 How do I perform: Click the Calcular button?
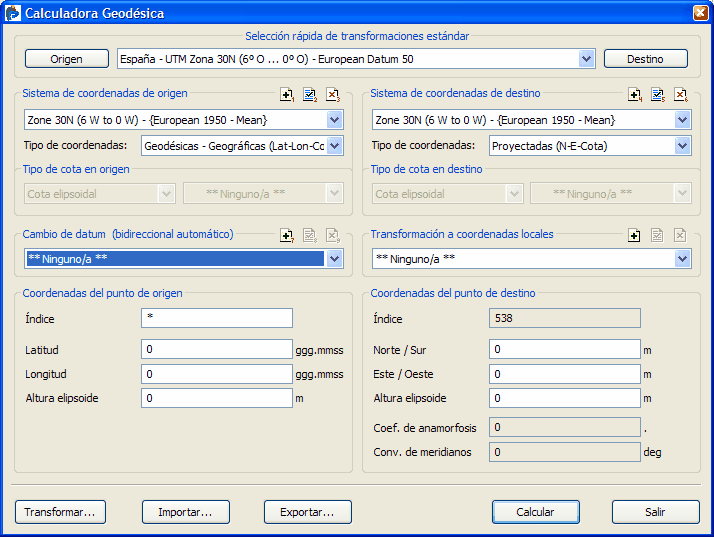535,512
